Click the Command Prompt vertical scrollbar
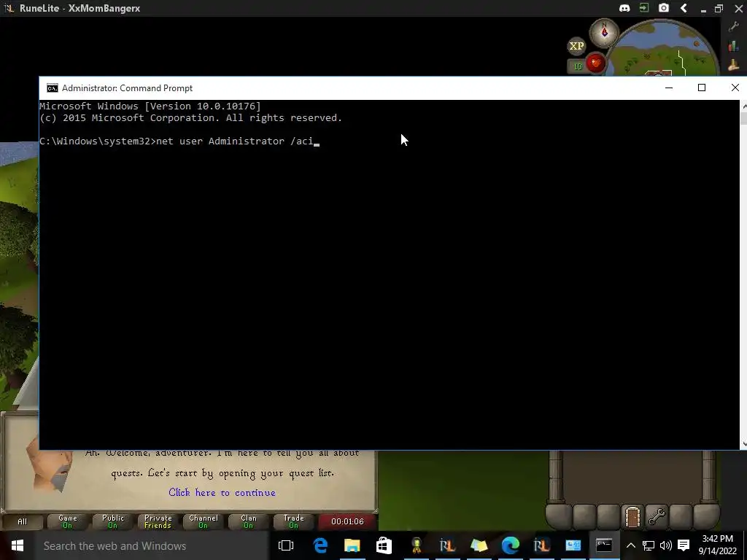This screenshot has width=747, height=560. (743, 274)
